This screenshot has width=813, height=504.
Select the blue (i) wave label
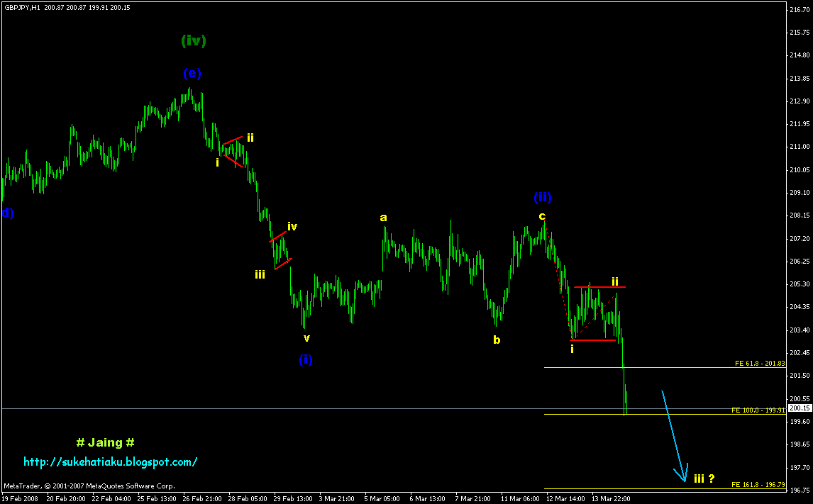coord(305,359)
